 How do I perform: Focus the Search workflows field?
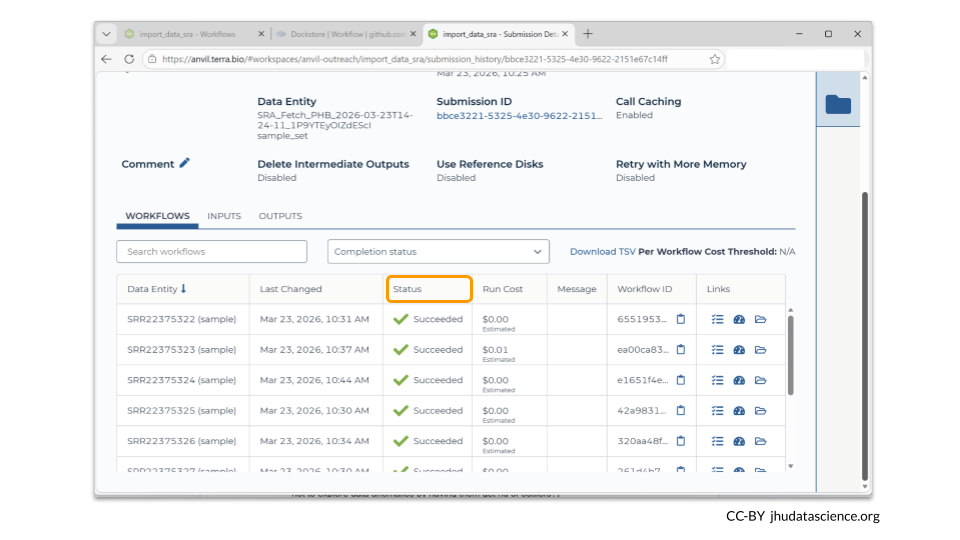point(212,252)
